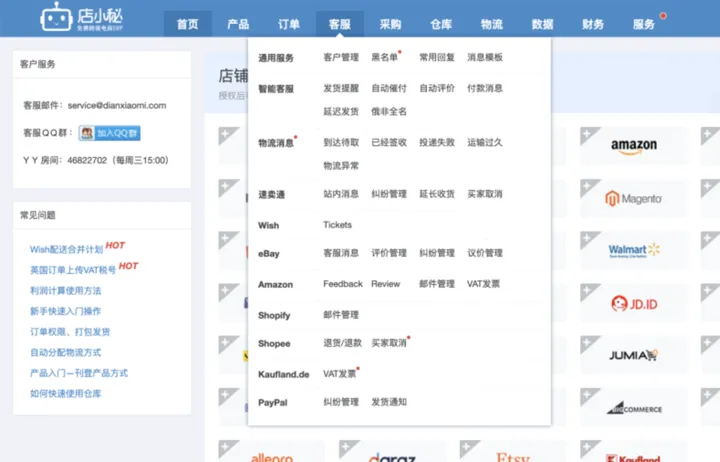720x462 pixels.
Task: Select Tickets under Wish
Action: [338, 225]
